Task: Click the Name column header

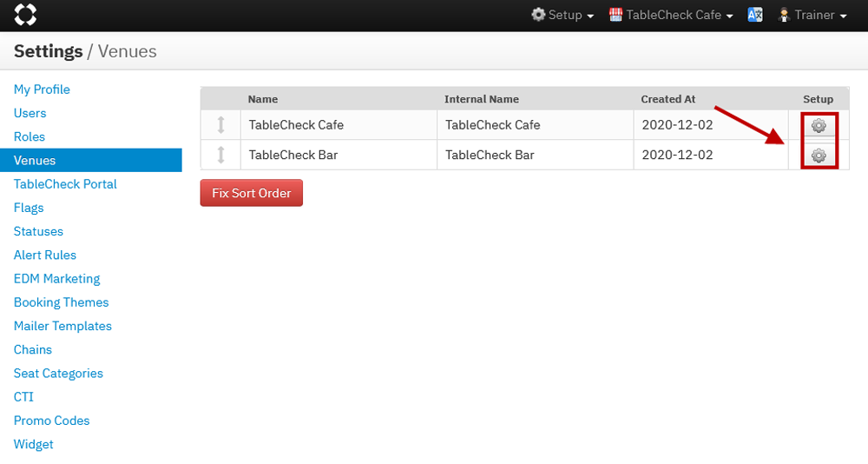Action: coord(263,99)
